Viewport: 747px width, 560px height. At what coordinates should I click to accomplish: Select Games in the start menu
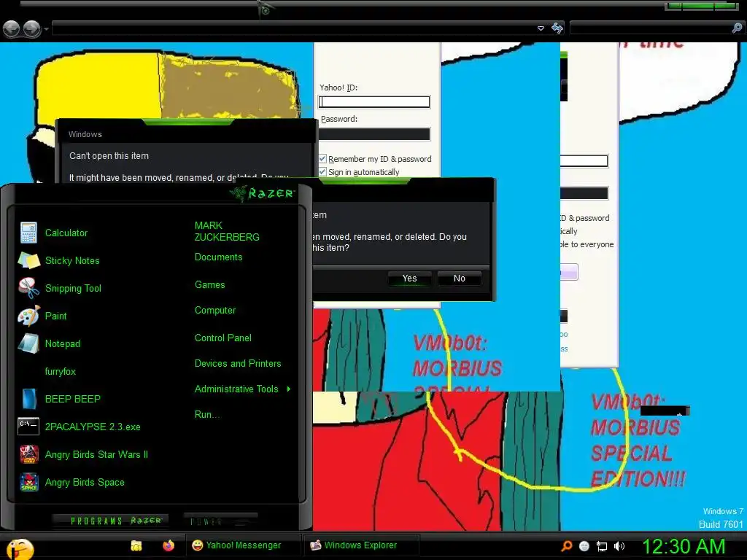(209, 285)
